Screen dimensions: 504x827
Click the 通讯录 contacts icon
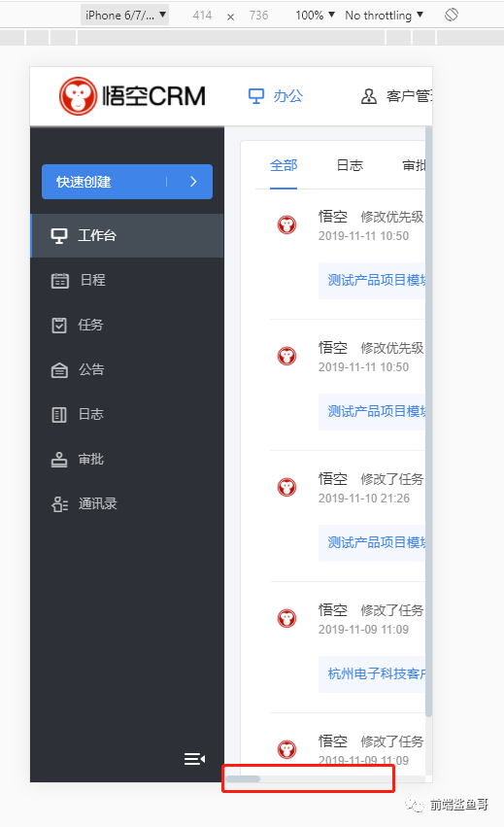[x=59, y=504]
